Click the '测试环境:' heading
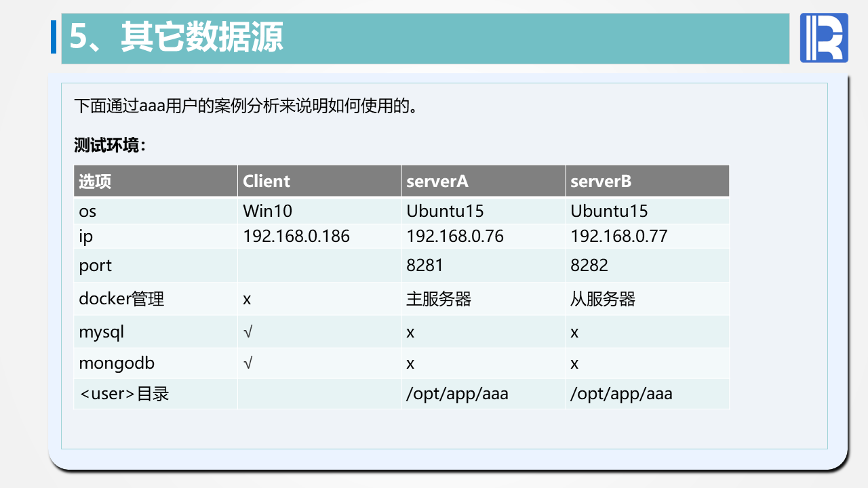The height and width of the screenshot is (488, 868). (110, 145)
